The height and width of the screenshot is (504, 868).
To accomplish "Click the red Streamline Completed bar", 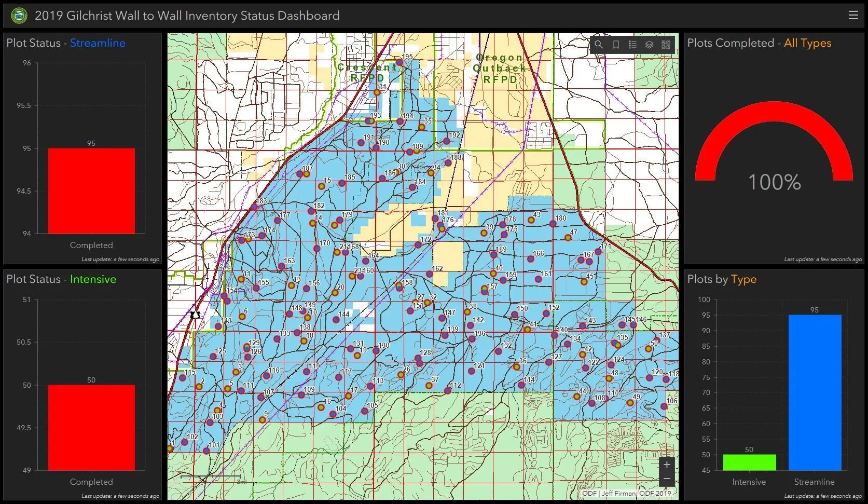I will 91,191.
